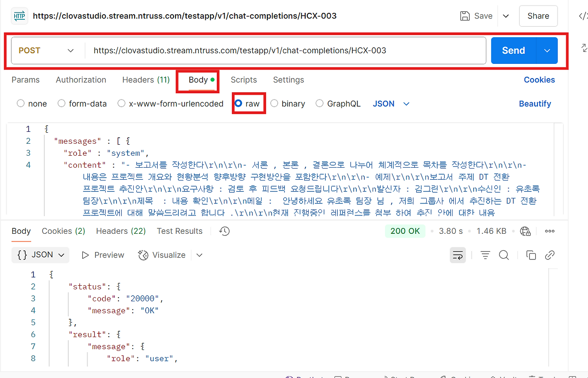Open the response history icon
The width and height of the screenshot is (588, 378).
[224, 231]
